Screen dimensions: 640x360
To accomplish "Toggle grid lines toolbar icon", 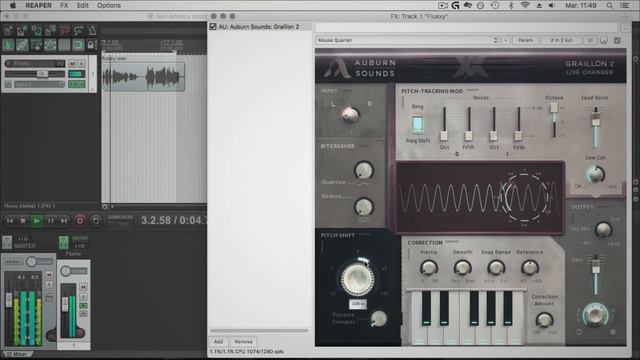I will [64, 44].
